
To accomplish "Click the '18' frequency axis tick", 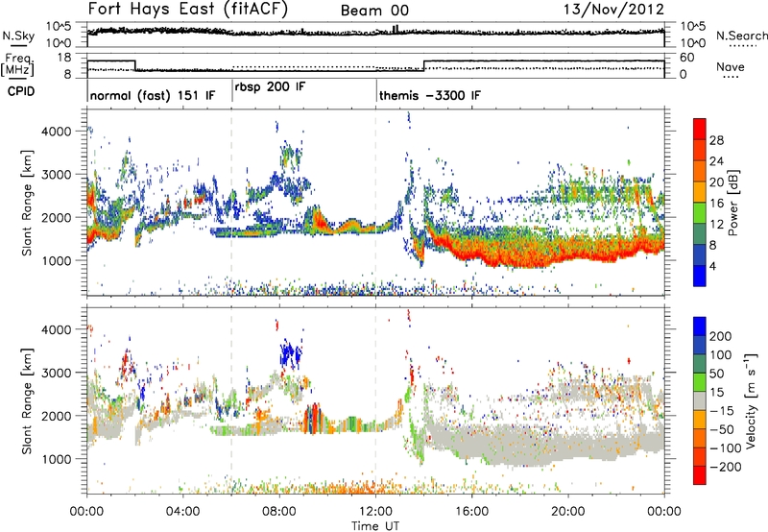I will click(x=63, y=58).
